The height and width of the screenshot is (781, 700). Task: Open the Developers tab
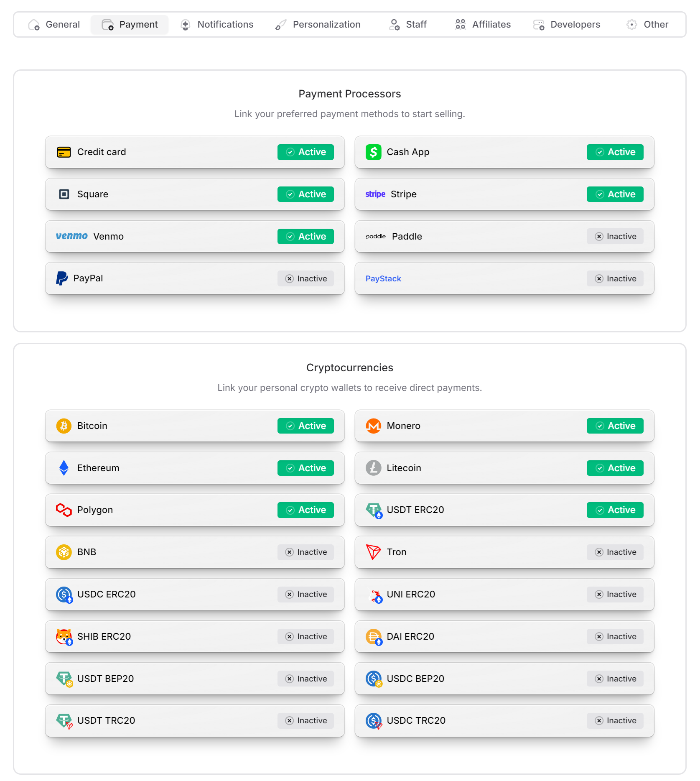(x=567, y=25)
